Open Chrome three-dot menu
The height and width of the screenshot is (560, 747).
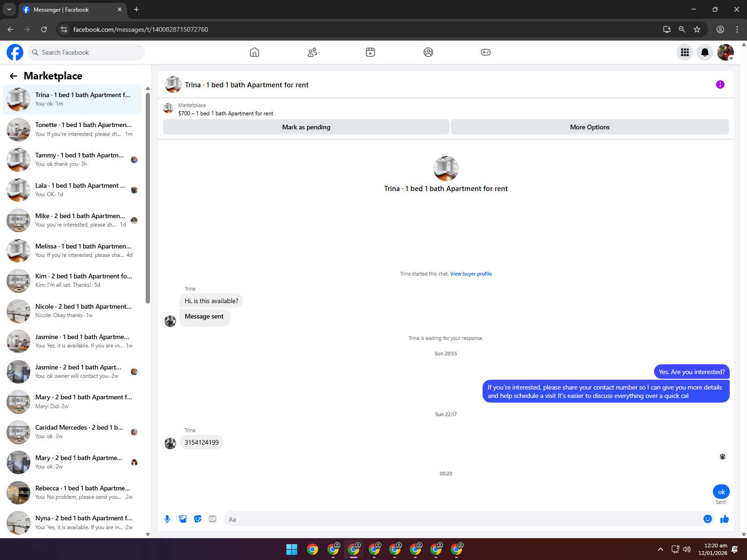(x=737, y=29)
